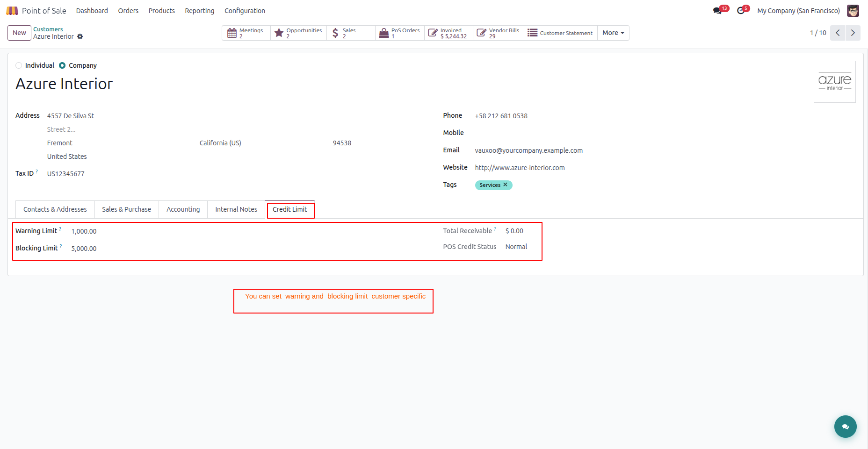Click the empty Mobile field

(x=665, y=133)
